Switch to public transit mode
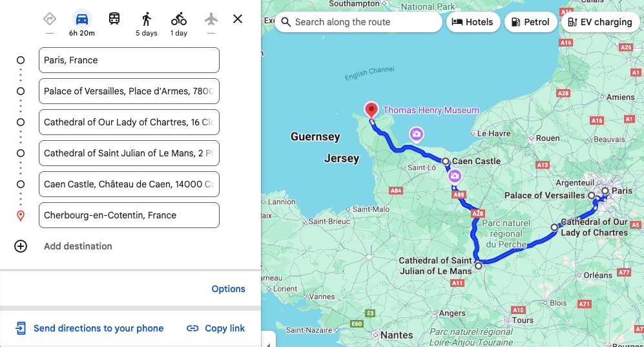The image size is (644, 347). pos(114,19)
